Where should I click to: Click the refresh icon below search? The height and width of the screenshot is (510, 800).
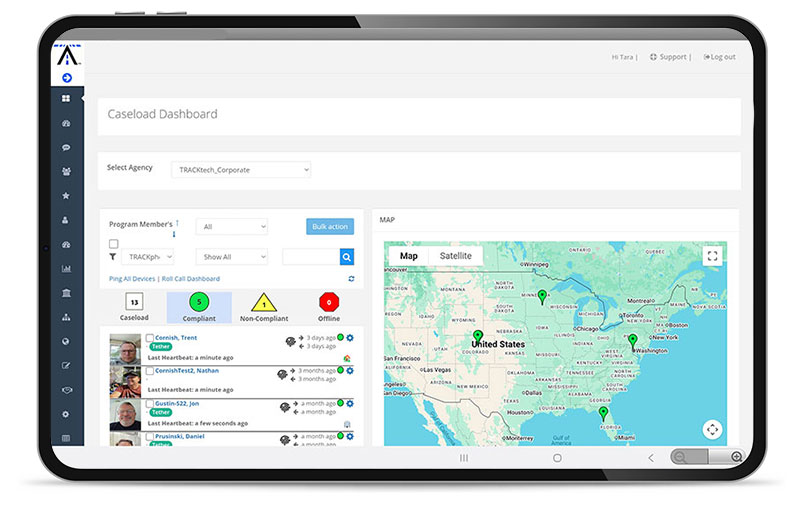point(351,279)
